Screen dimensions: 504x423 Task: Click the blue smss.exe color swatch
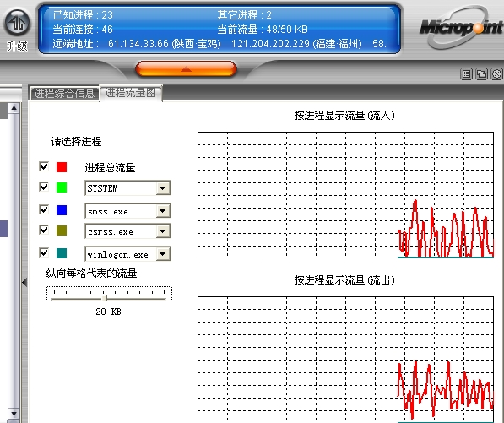pos(62,210)
